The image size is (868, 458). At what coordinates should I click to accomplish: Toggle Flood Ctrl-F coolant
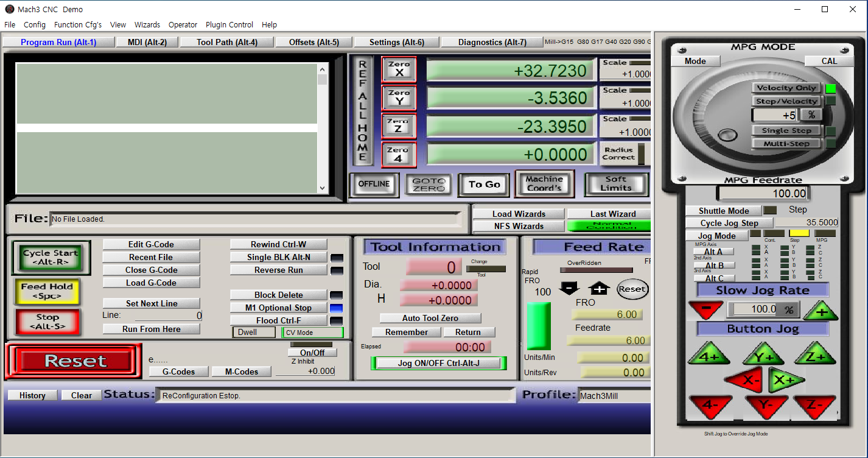[278, 320]
